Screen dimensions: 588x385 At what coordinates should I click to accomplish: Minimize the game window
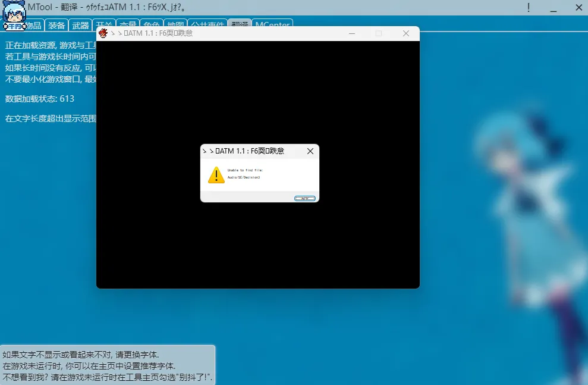coord(351,33)
